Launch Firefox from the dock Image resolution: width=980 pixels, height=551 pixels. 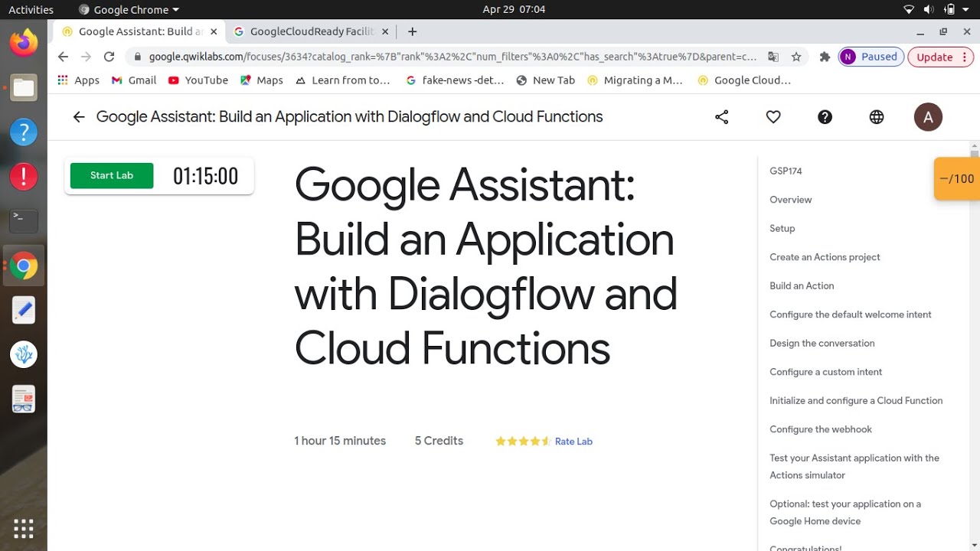pyautogui.click(x=24, y=42)
